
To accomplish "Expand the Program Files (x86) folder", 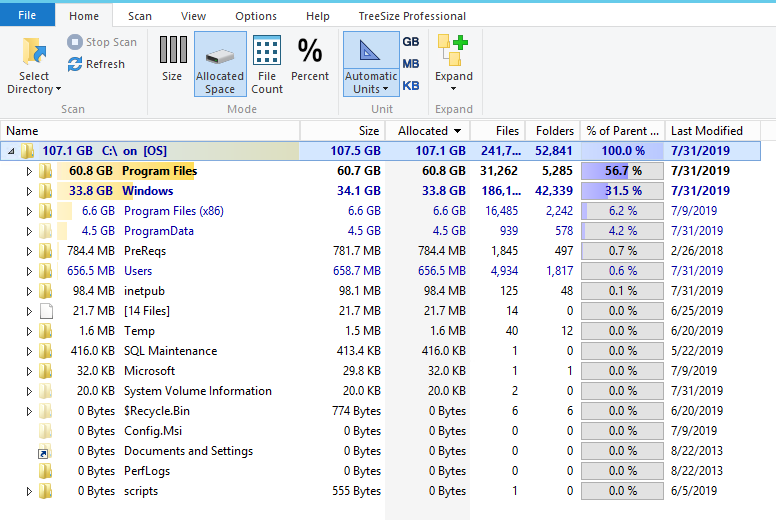I will click(29, 211).
